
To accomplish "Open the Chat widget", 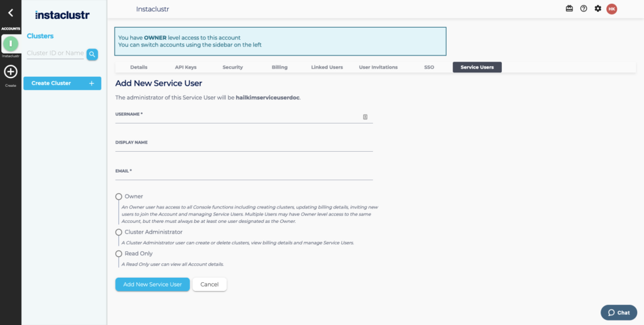I will pyautogui.click(x=619, y=312).
